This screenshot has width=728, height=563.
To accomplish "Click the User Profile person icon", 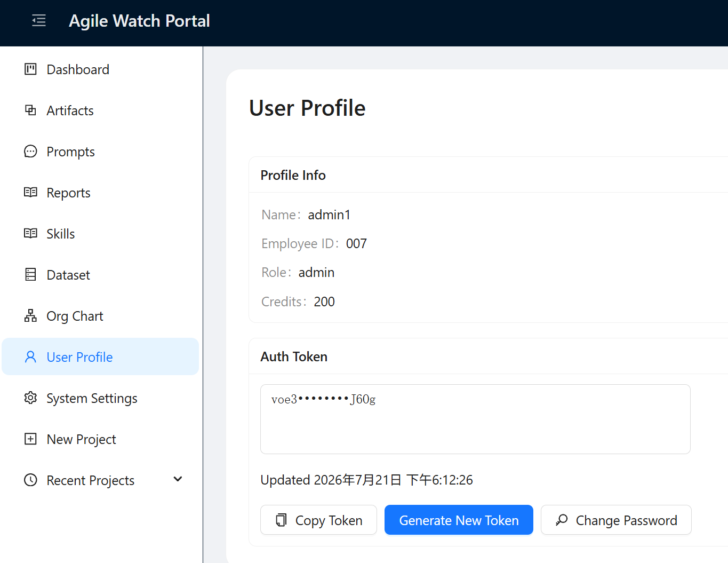I will tap(30, 356).
